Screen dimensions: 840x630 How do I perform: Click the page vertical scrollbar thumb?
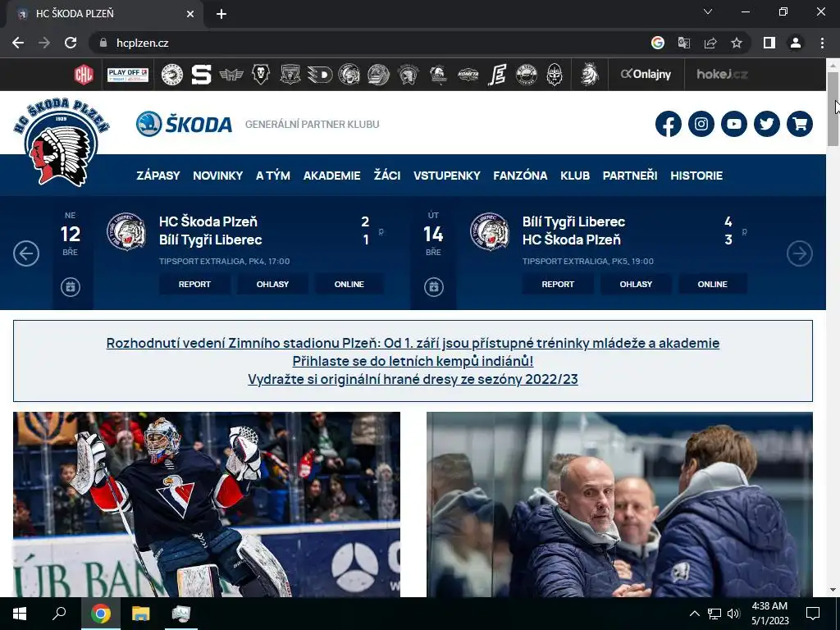[x=833, y=108]
